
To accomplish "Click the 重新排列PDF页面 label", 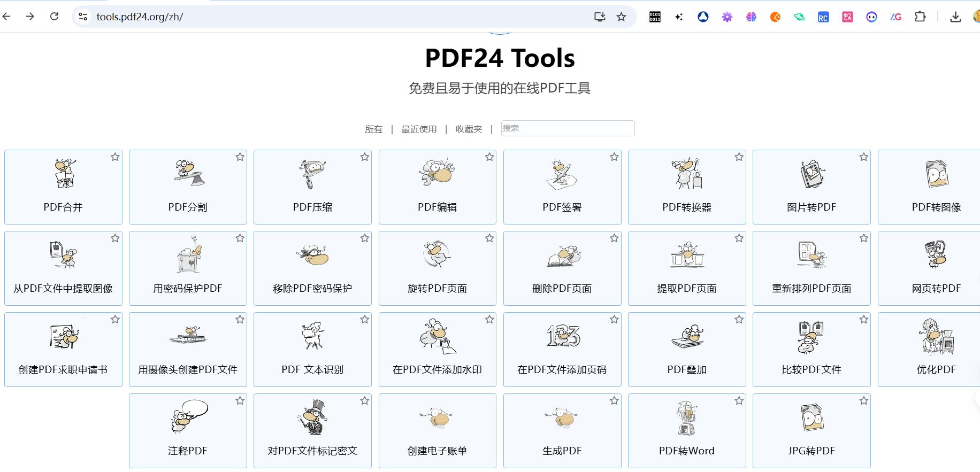I will 811,289.
